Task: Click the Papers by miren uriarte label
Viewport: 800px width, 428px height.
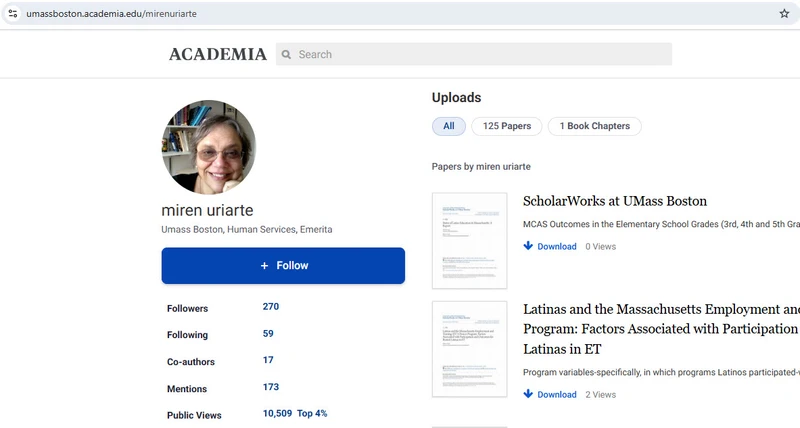Action: click(481, 167)
